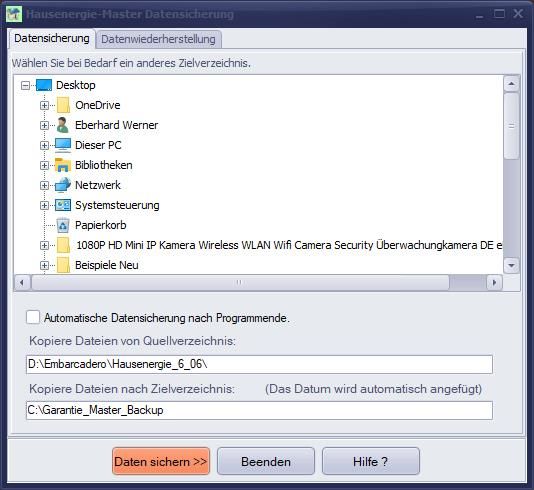Expand the Dieser PC tree node
Image resolution: width=534 pixels, height=490 pixels.
44,145
